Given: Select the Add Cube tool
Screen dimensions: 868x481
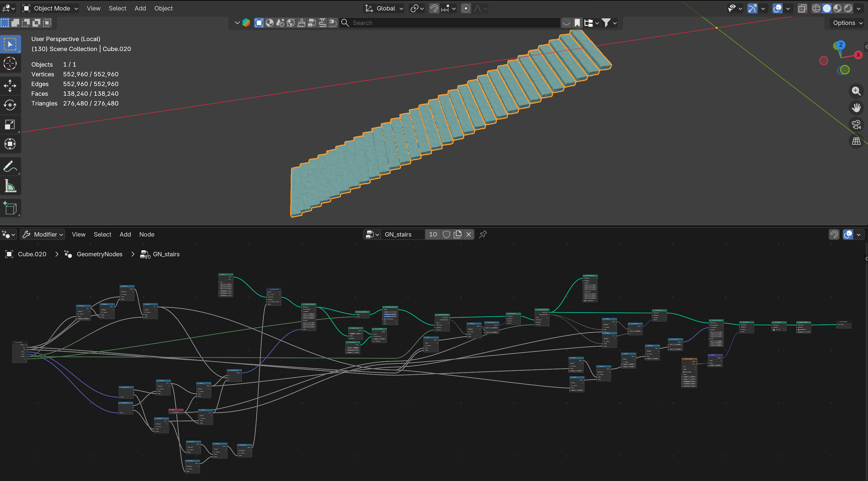Looking at the screenshot, I should (x=10, y=208).
